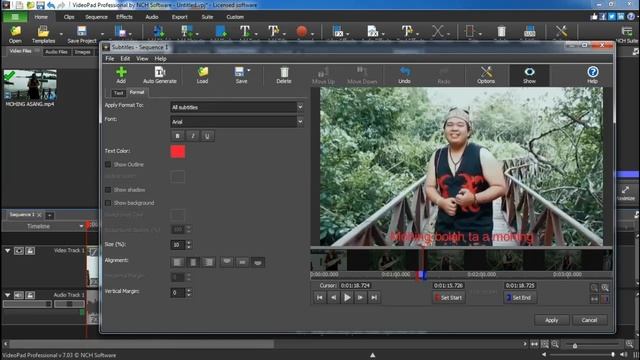Play the subtitle preview video
This screenshot has height=360, width=640.
(x=347, y=298)
